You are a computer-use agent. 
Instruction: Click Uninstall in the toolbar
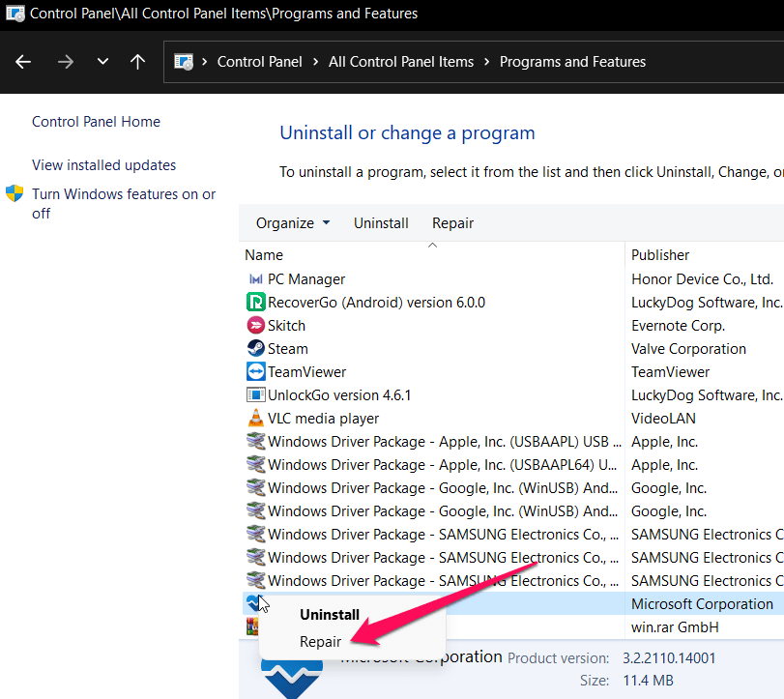click(x=381, y=223)
